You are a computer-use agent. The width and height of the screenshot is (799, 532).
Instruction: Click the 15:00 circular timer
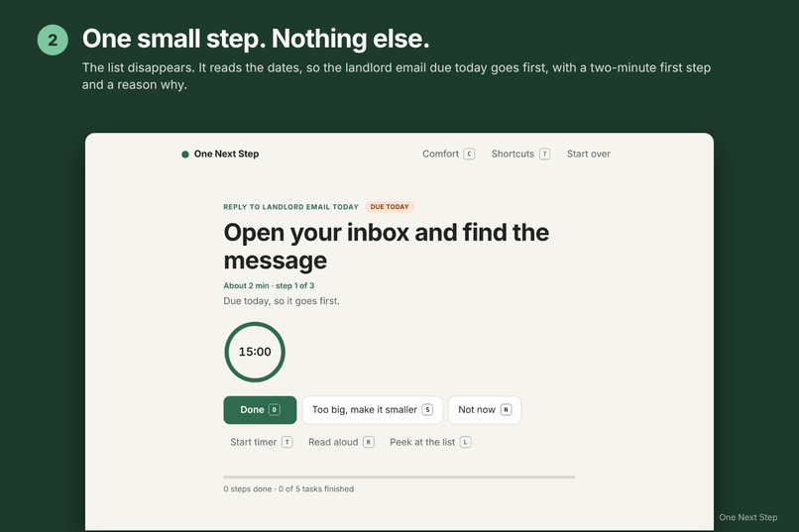click(255, 352)
